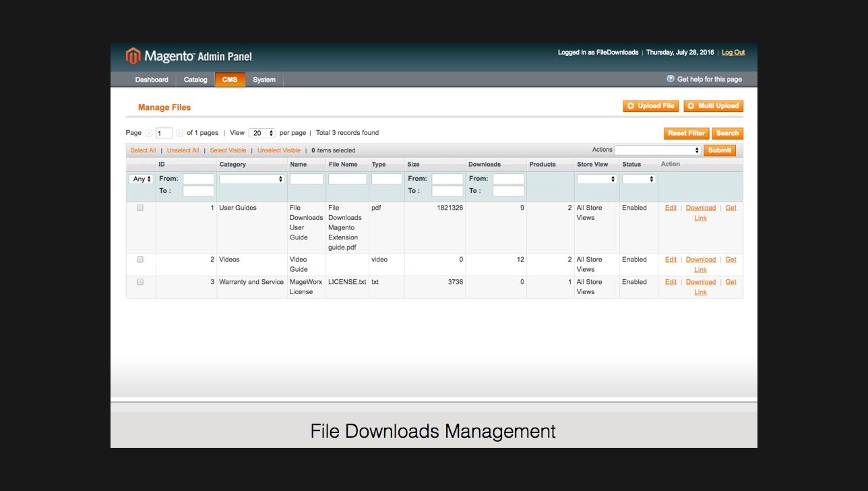The width and height of the screenshot is (868, 491).
Task: Tick the Warranty and Service row checkbox
Action: [x=140, y=282]
